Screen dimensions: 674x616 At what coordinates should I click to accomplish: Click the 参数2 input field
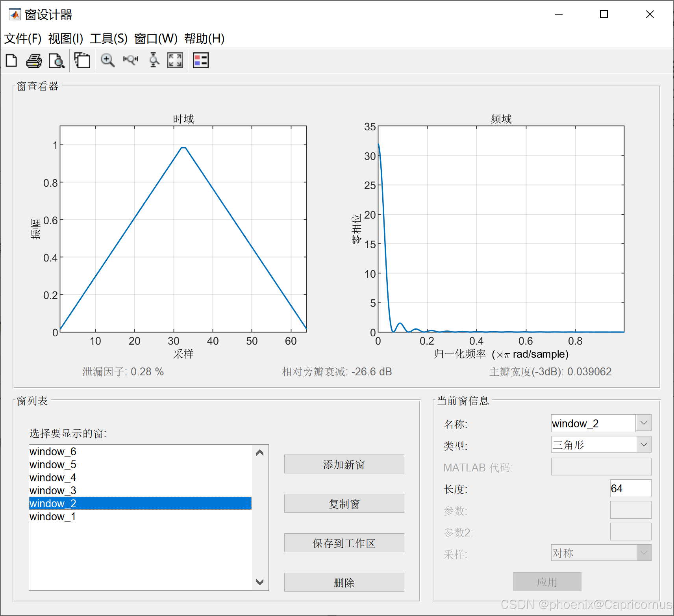coord(631,532)
